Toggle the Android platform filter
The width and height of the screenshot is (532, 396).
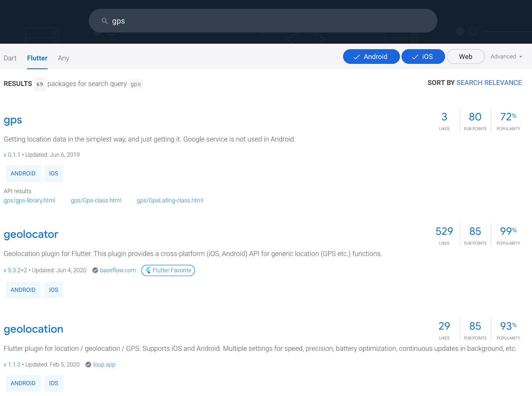coord(371,57)
